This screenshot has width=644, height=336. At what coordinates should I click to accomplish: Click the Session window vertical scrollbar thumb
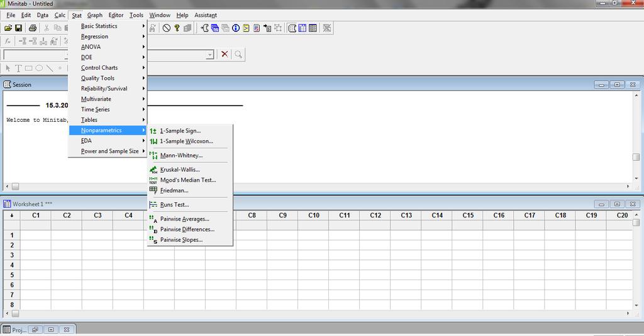pyautogui.click(x=636, y=157)
